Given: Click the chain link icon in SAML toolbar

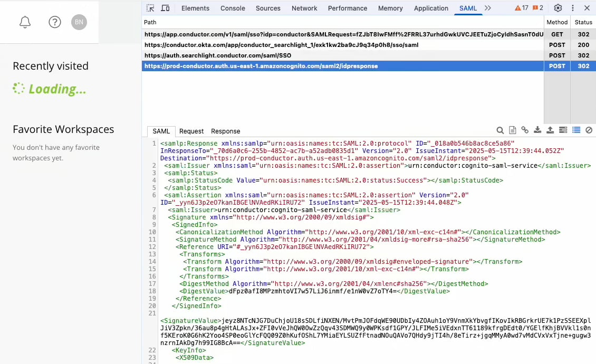Looking at the screenshot, I should click(525, 130).
